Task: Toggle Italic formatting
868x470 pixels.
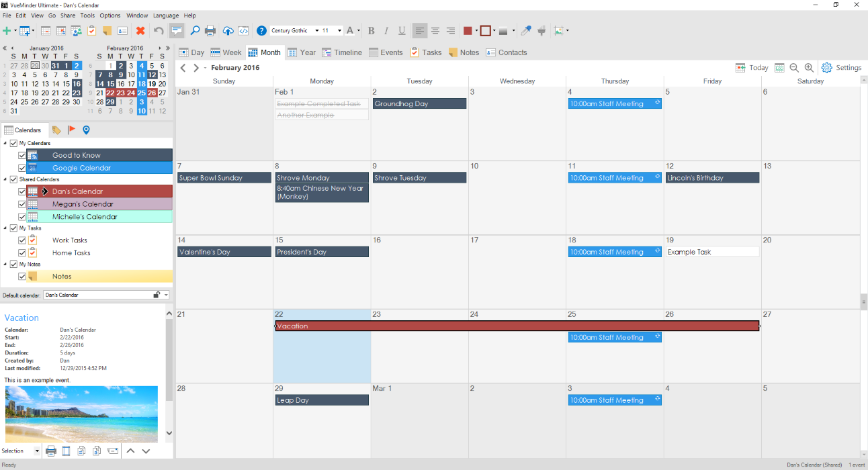Action: coord(386,30)
